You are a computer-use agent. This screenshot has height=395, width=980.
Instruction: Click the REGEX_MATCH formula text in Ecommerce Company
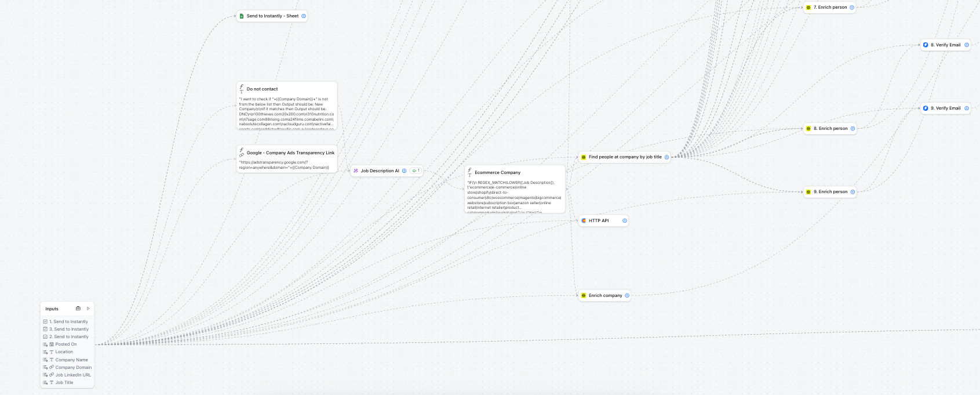coord(515,198)
